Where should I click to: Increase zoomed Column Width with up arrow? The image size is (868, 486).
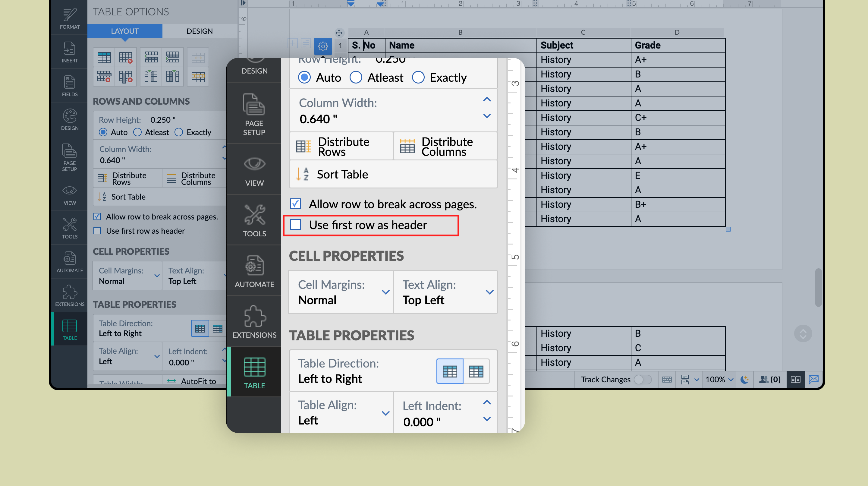[487, 99]
